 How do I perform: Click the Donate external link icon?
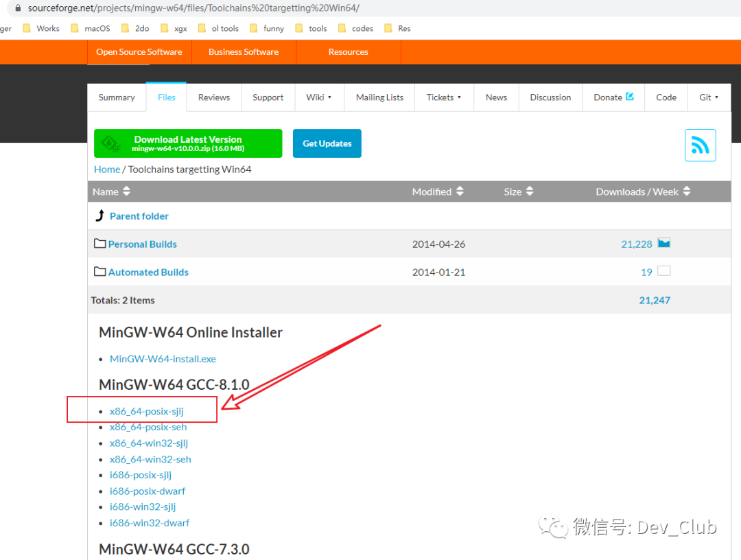[x=629, y=96]
